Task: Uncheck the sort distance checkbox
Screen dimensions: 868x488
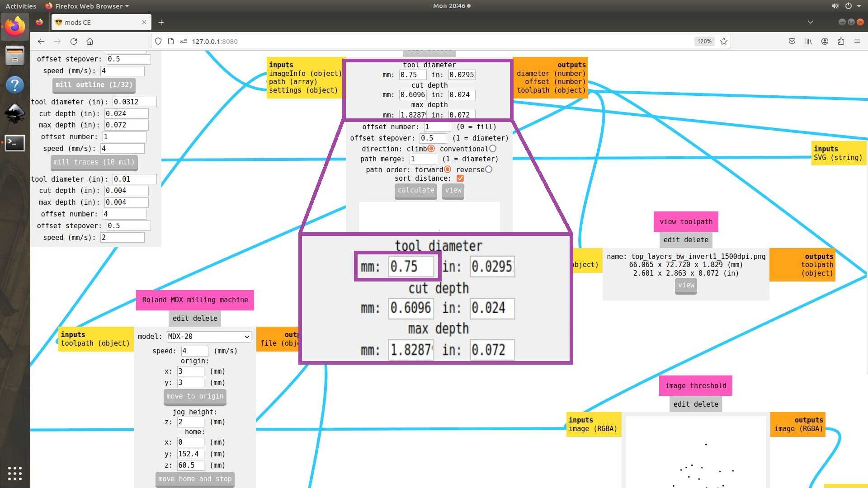Action: pyautogui.click(x=460, y=178)
